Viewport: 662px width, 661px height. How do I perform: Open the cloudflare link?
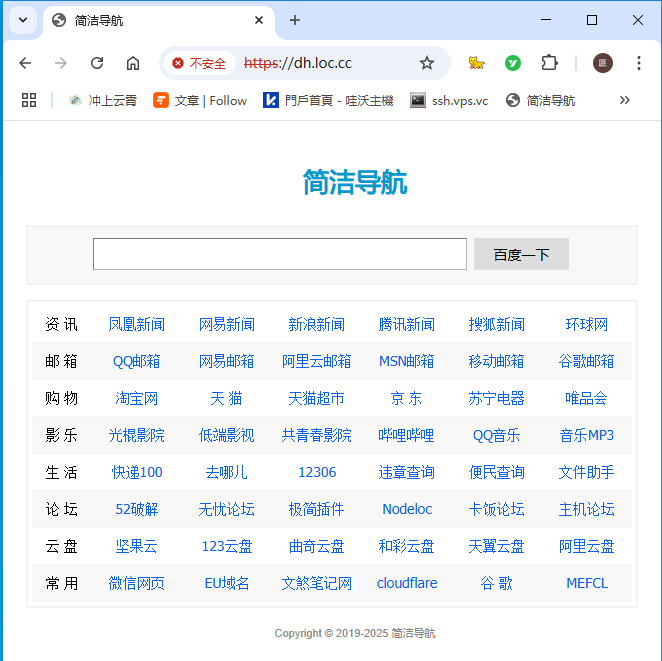click(x=407, y=583)
